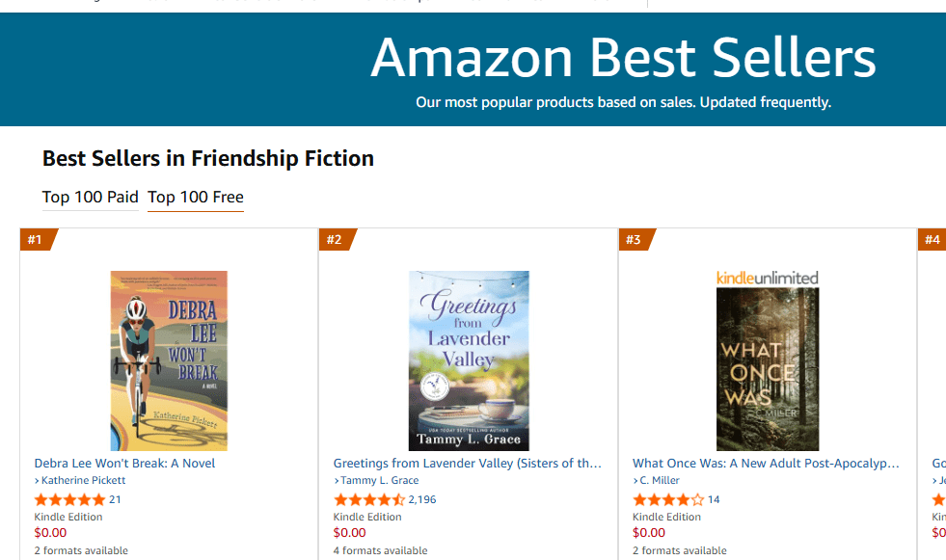Switch to the Top 100 Paid tab
The image size is (946, 560).
90,197
